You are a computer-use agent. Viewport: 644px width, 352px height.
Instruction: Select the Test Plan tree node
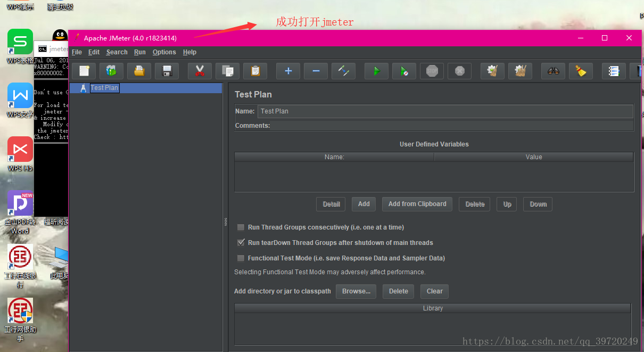tap(104, 88)
